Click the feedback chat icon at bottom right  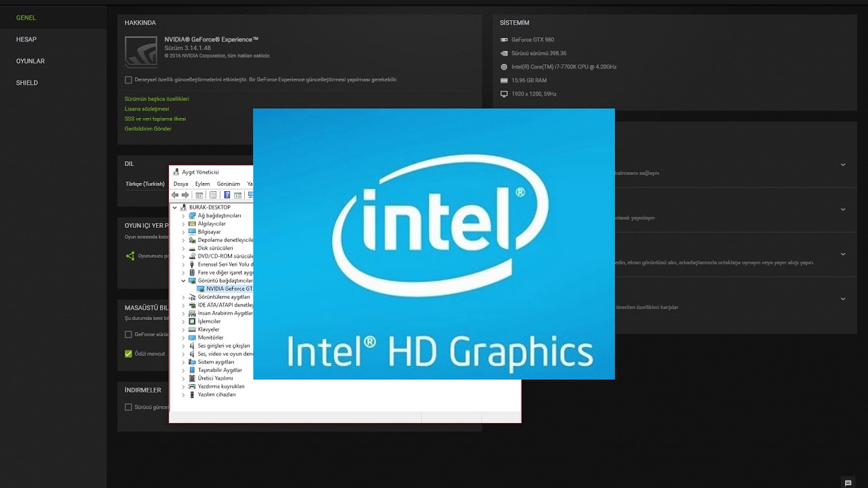[848, 483]
